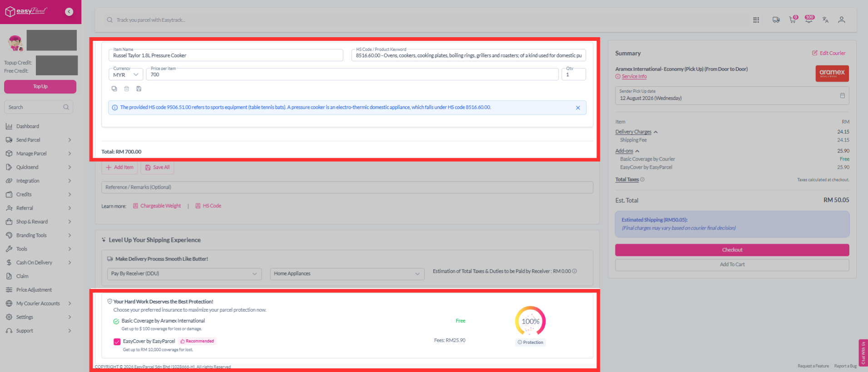Open the Branding Tools menu
This screenshot has width=868, height=372.
[x=39, y=235]
